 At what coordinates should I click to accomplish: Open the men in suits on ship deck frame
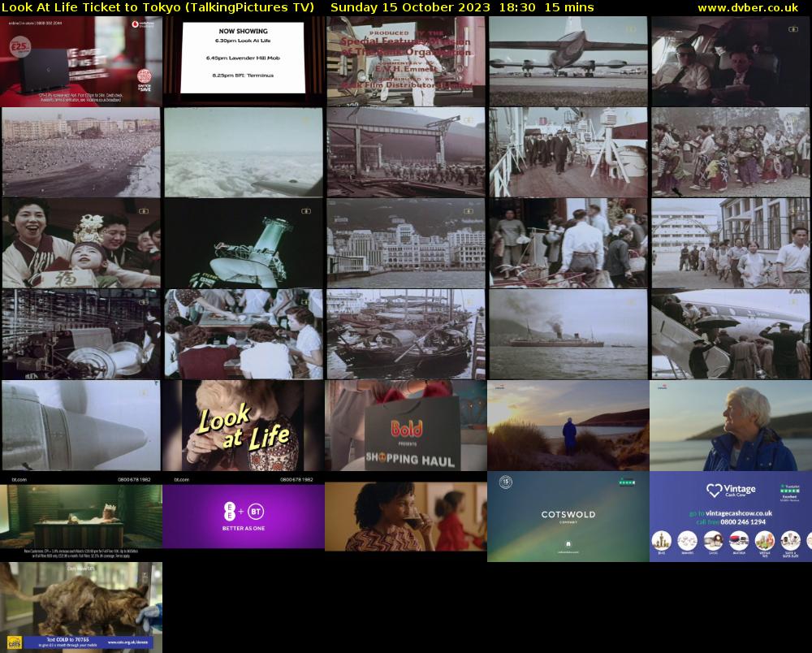pyautogui.click(x=568, y=152)
